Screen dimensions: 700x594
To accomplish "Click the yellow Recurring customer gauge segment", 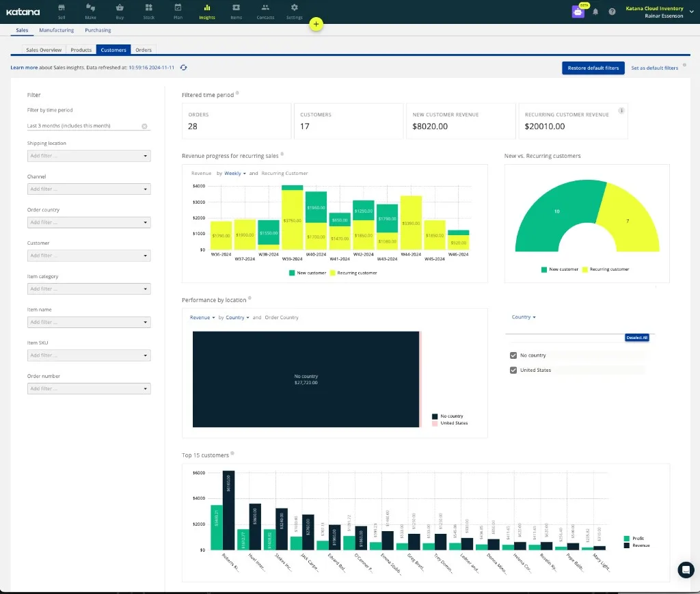I will pyautogui.click(x=628, y=221).
